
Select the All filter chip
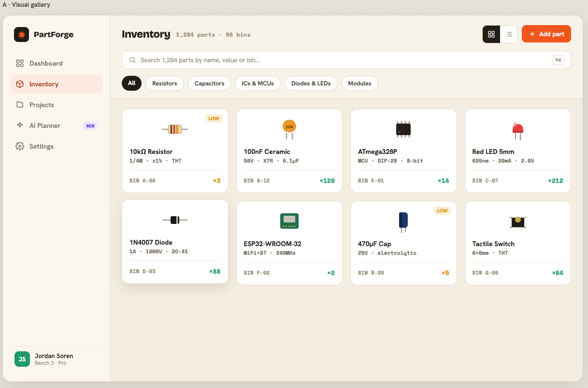coord(131,83)
